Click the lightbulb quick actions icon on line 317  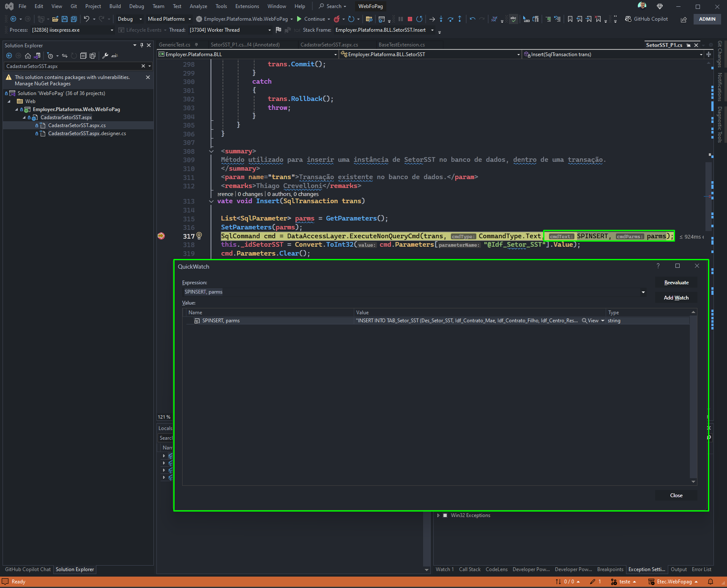coord(199,236)
